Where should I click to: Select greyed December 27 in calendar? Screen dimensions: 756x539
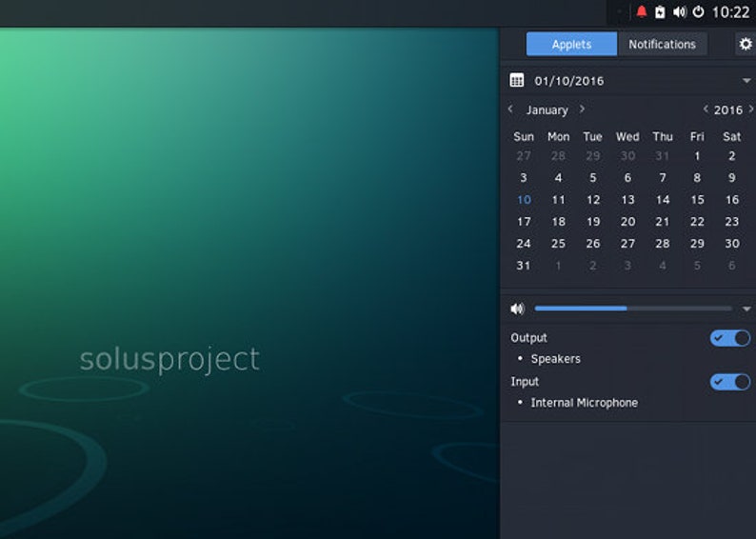(x=524, y=156)
